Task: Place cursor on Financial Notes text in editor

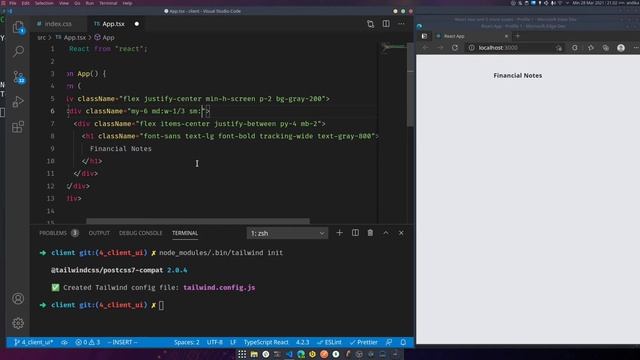Action: (x=120, y=149)
